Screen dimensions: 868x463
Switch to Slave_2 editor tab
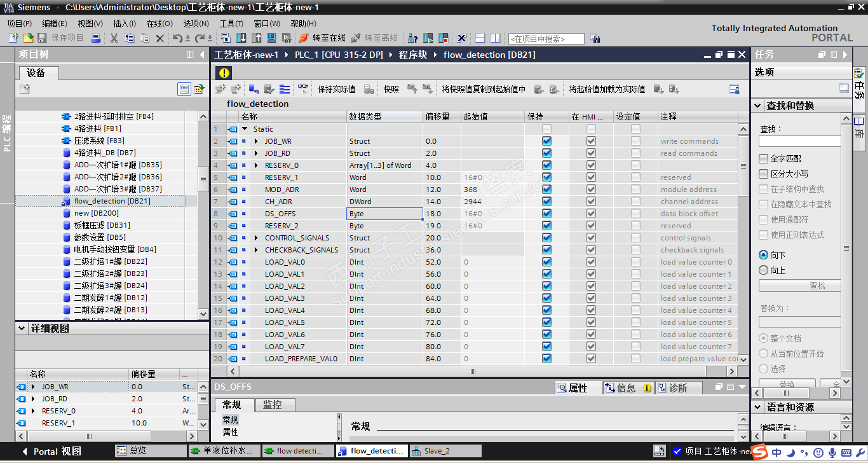(445, 451)
